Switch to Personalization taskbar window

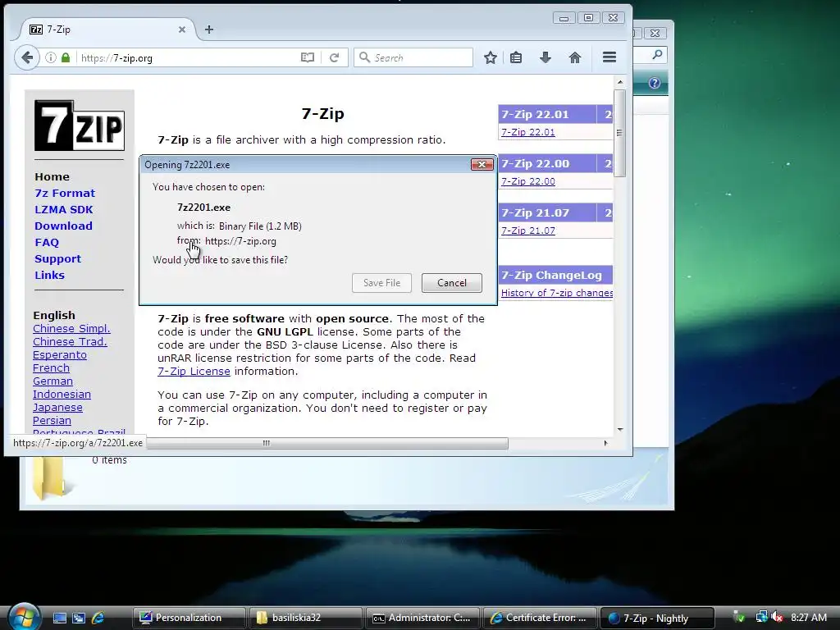[x=189, y=618]
